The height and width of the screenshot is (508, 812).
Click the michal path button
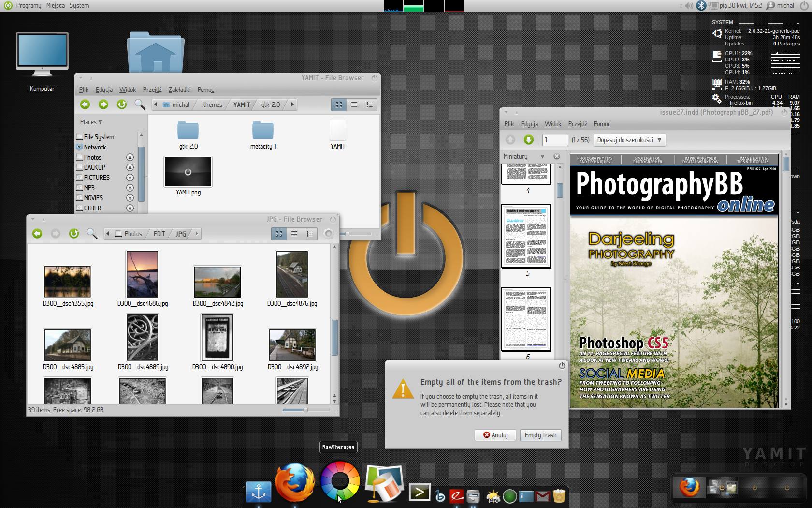(x=176, y=105)
